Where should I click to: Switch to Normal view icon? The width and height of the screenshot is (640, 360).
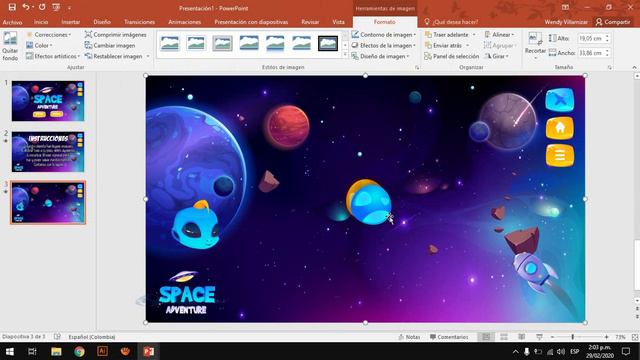[486, 337]
